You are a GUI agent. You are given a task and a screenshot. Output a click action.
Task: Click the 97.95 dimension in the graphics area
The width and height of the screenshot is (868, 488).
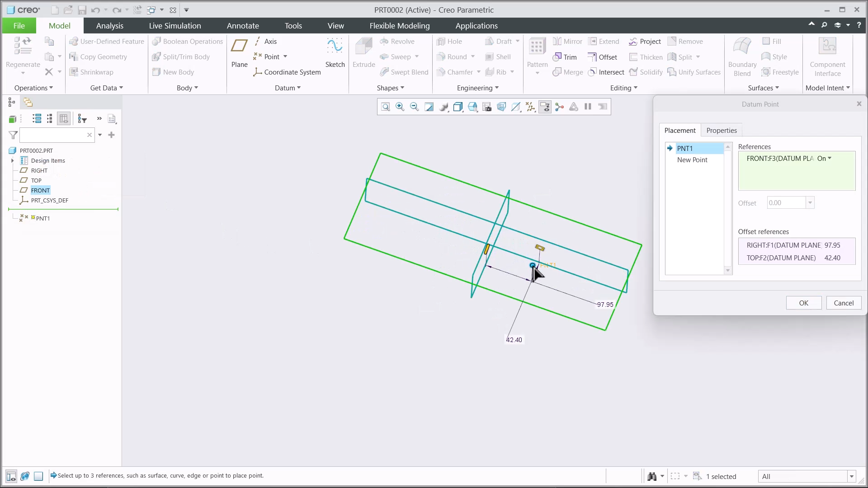coord(605,305)
